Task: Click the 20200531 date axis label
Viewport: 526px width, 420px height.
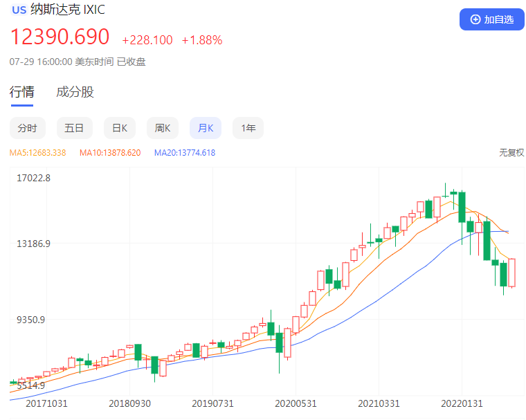Action: pos(296,403)
